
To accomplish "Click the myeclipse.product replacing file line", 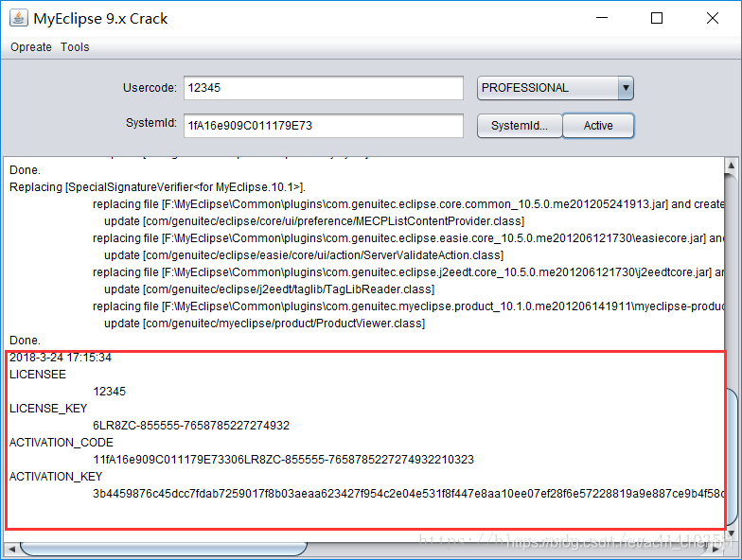I will click(x=409, y=306).
